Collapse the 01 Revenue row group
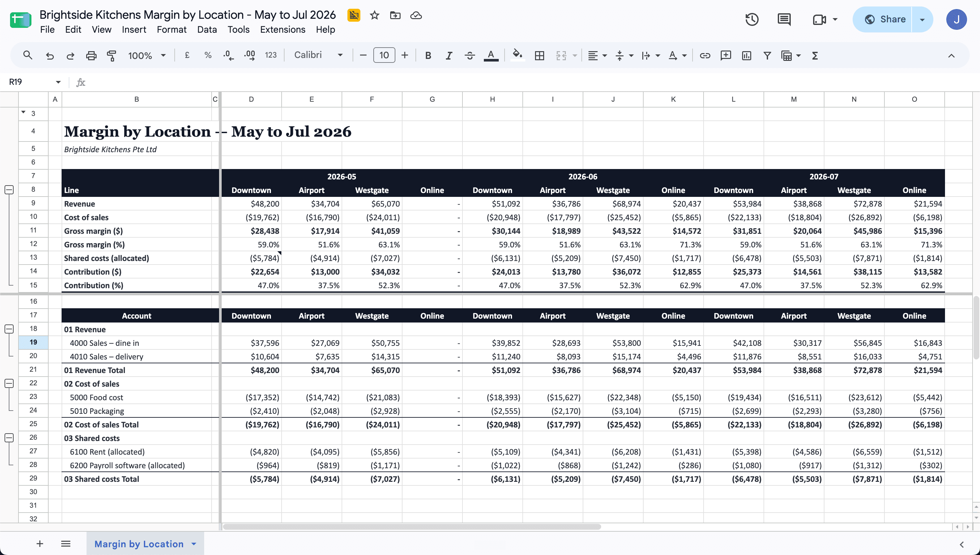This screenshot has width=980, height=555. 9,329
